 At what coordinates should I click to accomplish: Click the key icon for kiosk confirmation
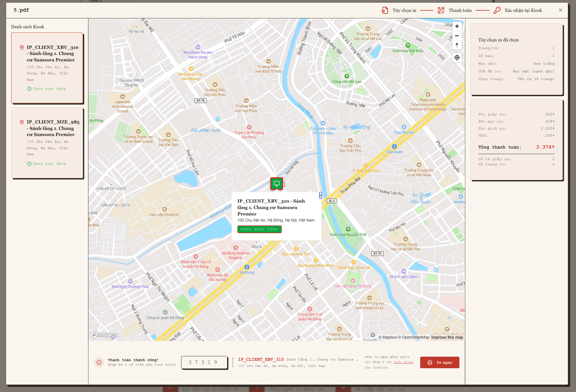coord(497,10)
